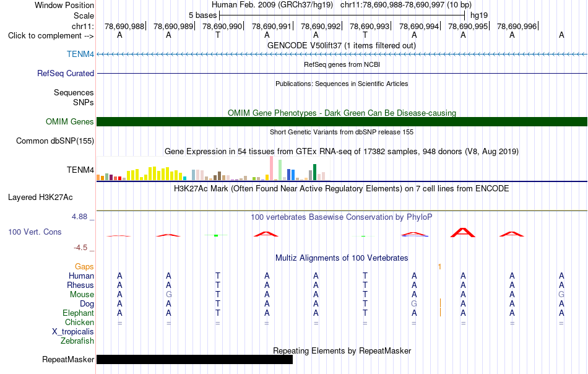588x374 pixels.
Task: Click the Chicken species label
Action: click(x=79, y=322)
